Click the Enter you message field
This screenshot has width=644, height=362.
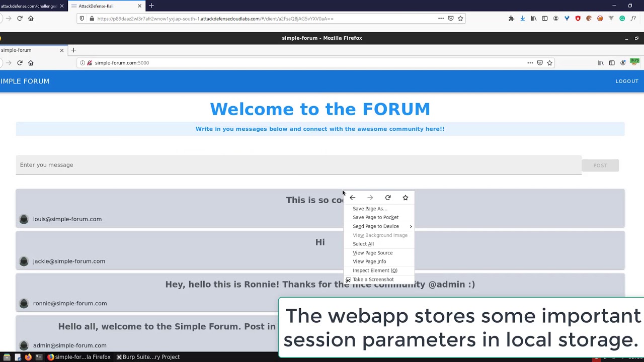298,165
